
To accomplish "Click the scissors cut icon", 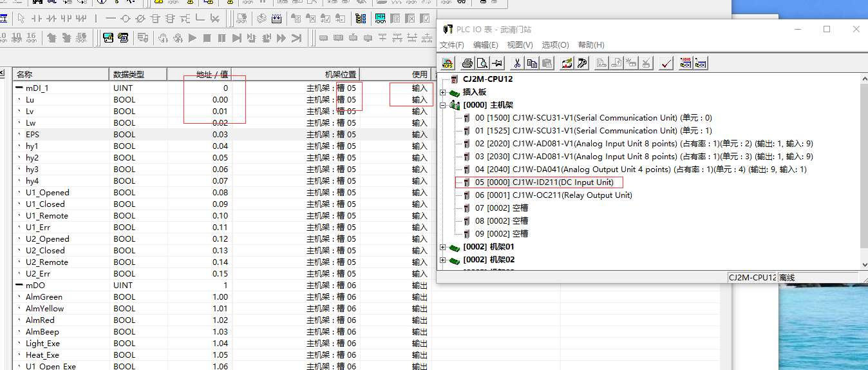I will [516, 63].
